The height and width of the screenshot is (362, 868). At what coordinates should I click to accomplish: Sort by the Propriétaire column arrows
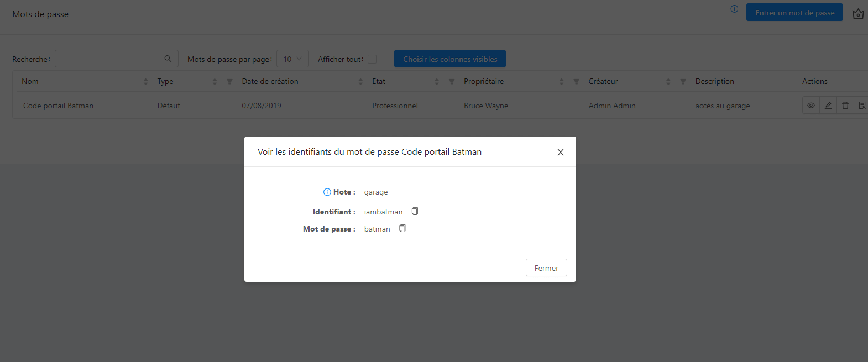pyautogui.click(x=562, y=82)
